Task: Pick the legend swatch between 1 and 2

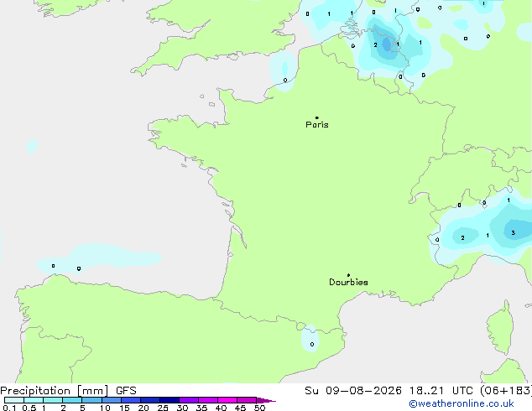Action: point(53,400)
